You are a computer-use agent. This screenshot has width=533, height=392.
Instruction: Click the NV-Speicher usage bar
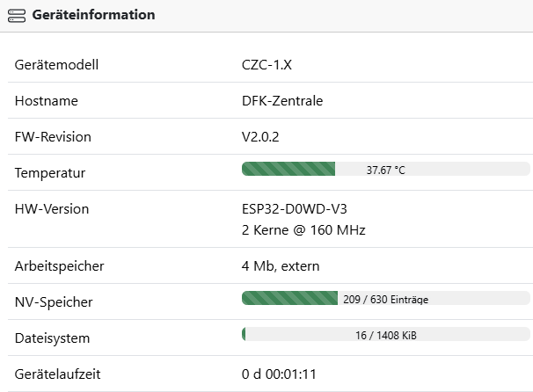[x=386, y=298]
